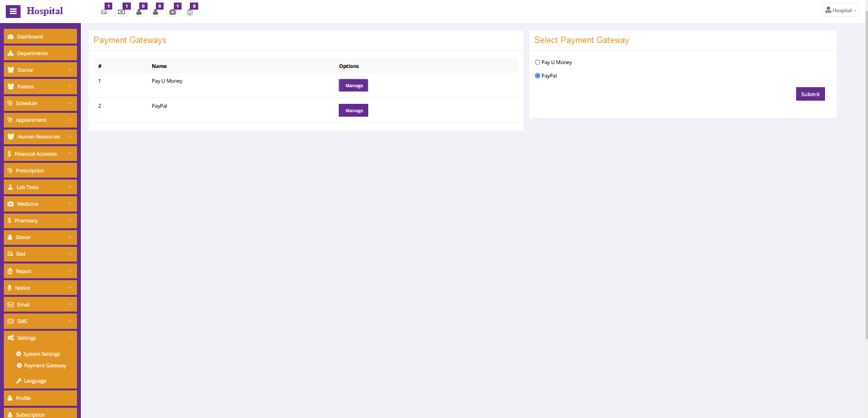868x418 pixels.
Task: Click the Dashboard gauge icon
Action: pyautogui.click(x=10, y=37)
